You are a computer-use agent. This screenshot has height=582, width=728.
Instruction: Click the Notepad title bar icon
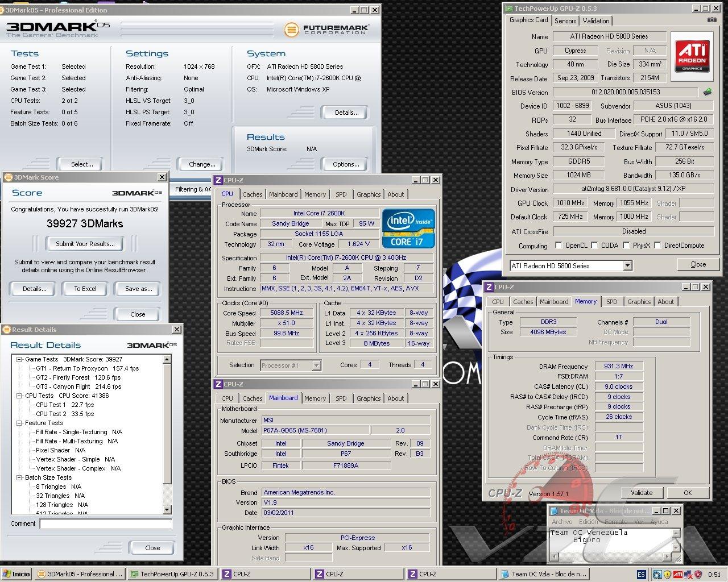555,511
